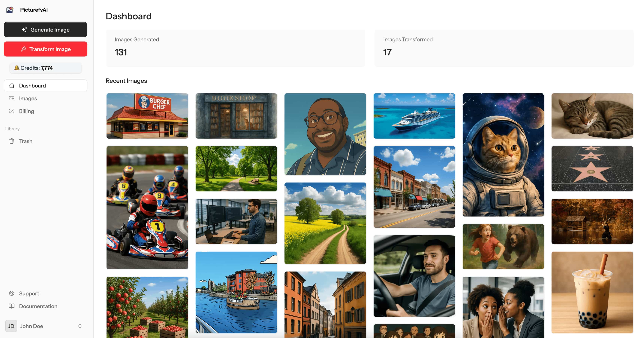644x338 pixels.
Task: Open the account switcher chevron beside John Doe
Action: pos(80,326)
